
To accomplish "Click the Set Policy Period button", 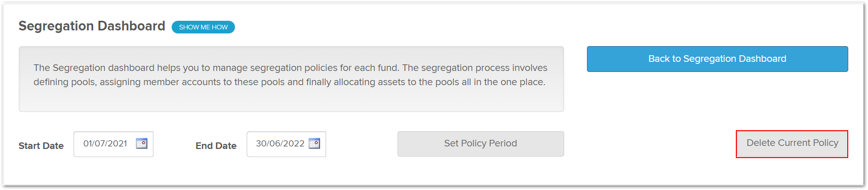I will click(481, 144).
